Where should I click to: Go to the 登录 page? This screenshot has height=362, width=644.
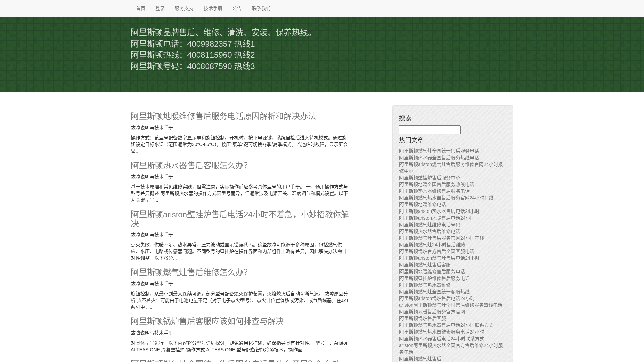tap(160, 8)
